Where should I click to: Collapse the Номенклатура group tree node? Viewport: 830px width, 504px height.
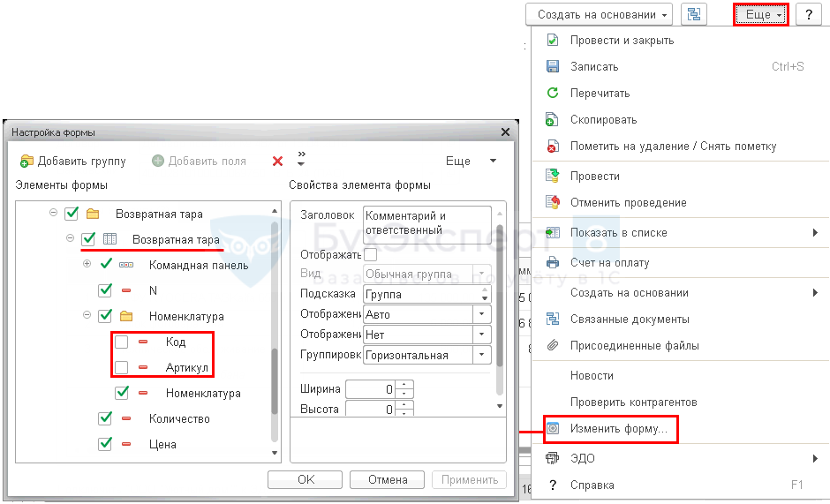coord(88,316)
